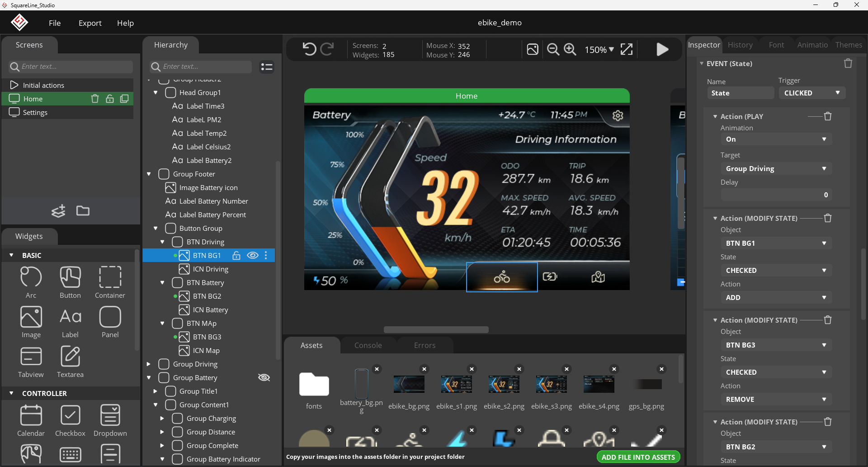Collapse the Group Footer tree node
This screenshot has width=868, height=467.
point(149,174)
